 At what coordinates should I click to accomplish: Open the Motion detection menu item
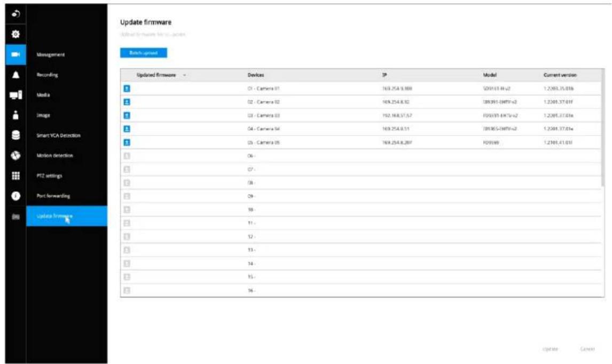(x=55, y=155)
